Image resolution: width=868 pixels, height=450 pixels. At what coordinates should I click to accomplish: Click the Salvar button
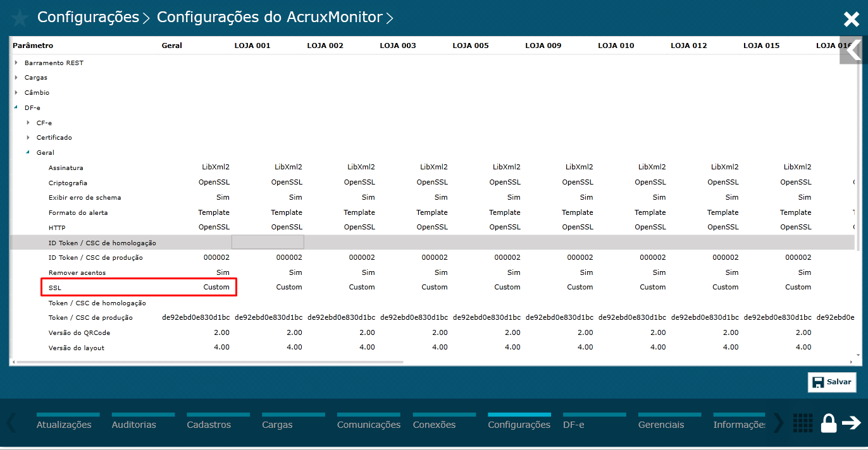(x=831, y=382)
